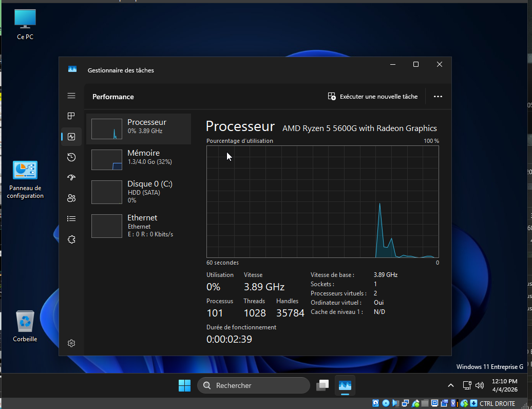This screenshot has height=409, width=532.
Task: Click the Threads value 1028
Action: [255, 313]
